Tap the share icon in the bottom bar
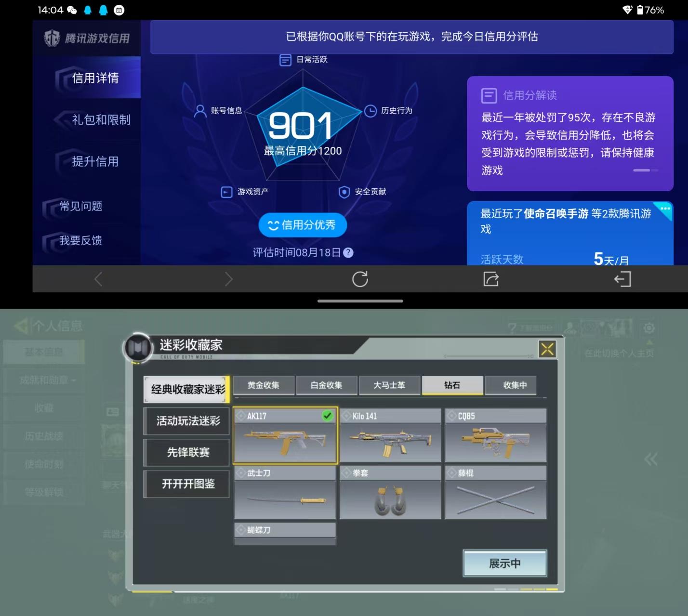The width and height of the screenshot is (688, 616). coord(491,279)
